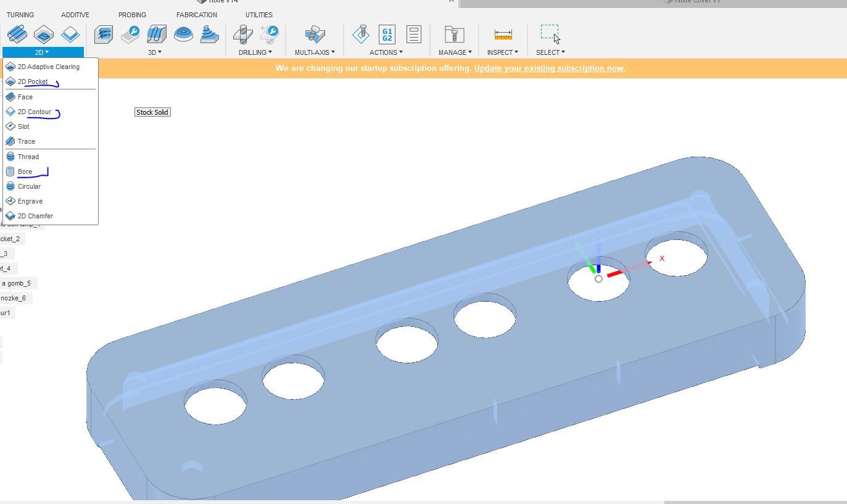Select 2D Pocket in the dropdown menu
The image size is (847, 504).
point(50,81)
